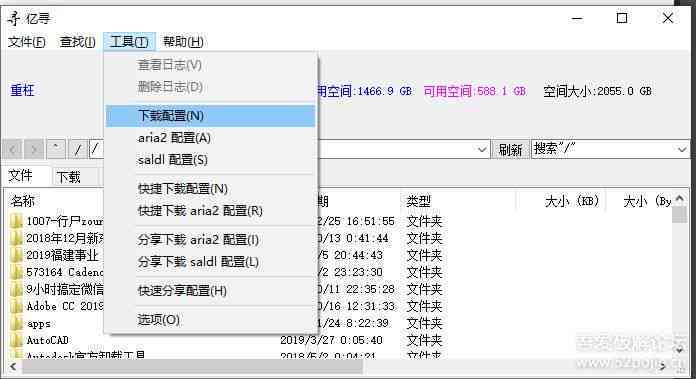Screen dimensions: 696x379
Task: Click the grayed 删除日志(D) entry
Action: coord(210,87)
